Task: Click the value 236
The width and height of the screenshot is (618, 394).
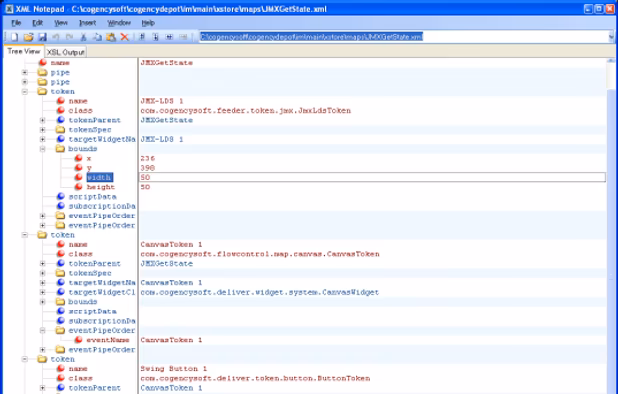Action: point(148,158)
